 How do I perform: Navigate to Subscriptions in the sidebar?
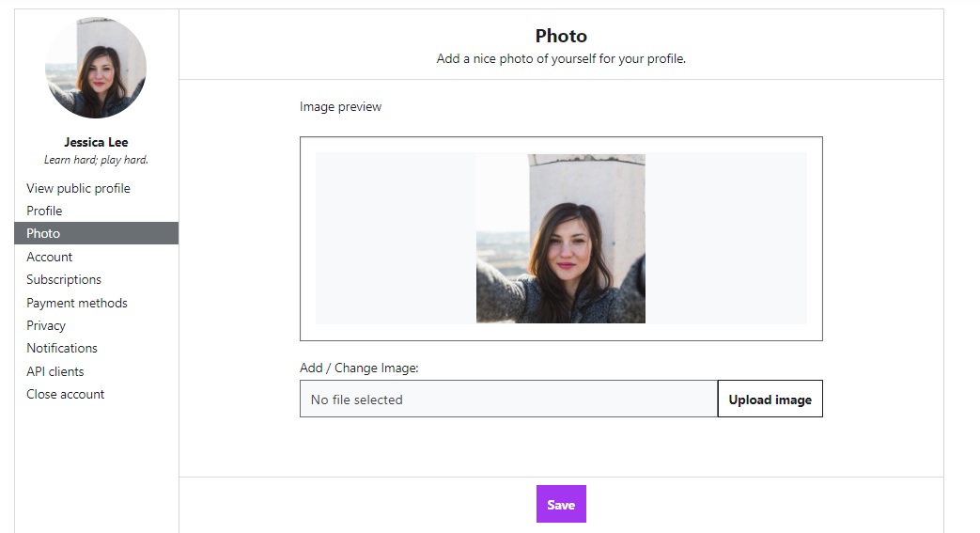64,279
